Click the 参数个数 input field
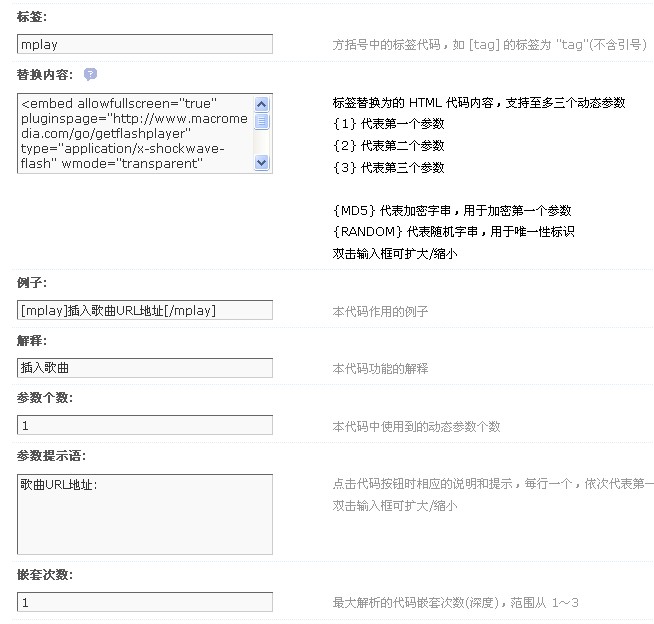Screen dimensions: 654x624 (x=145, y=425)
